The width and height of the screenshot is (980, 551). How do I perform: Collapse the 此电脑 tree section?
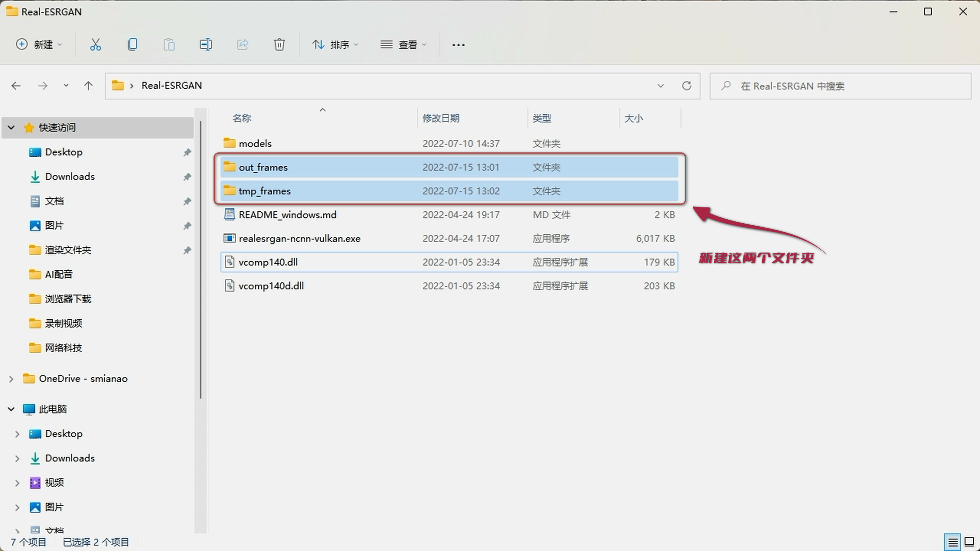(x=11, y=409)
